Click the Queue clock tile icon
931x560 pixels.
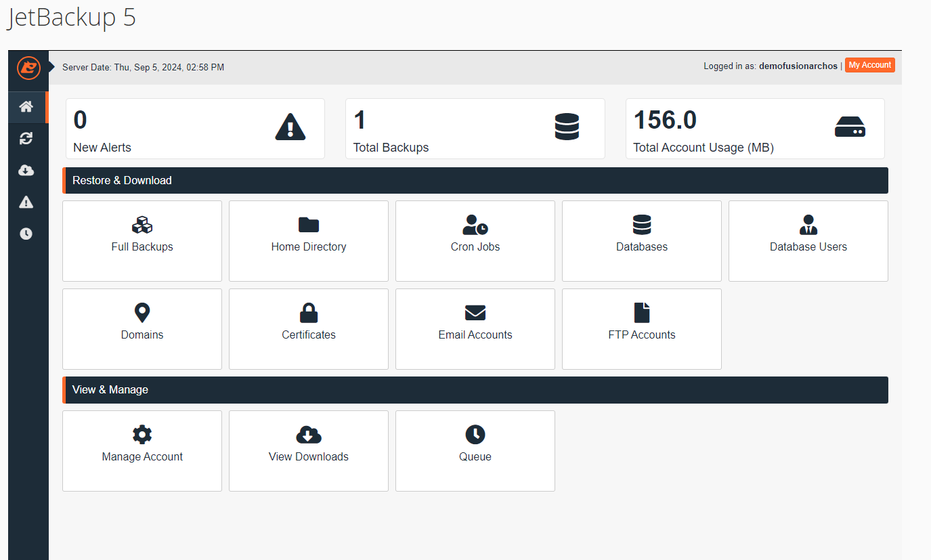coord(475,435)
